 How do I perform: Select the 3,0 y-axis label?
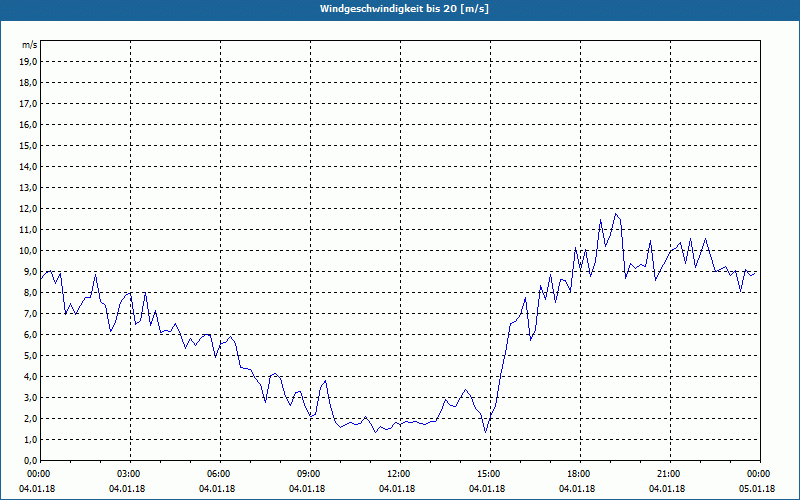pyautogui.click(x=30, y=397)
